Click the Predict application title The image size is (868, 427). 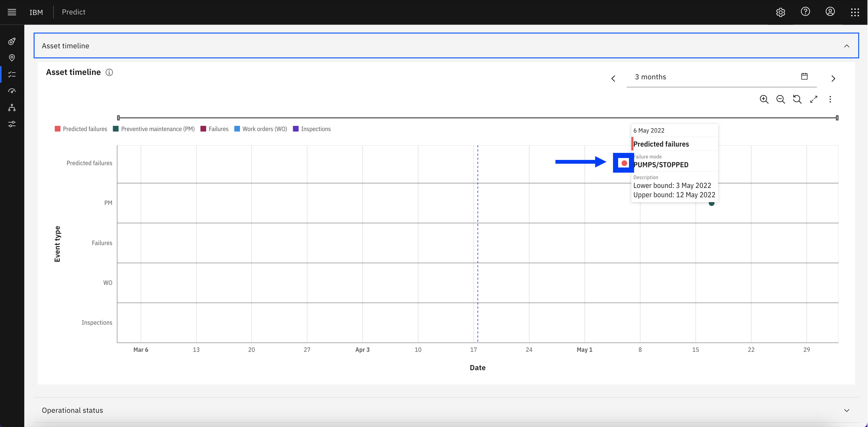74,12
